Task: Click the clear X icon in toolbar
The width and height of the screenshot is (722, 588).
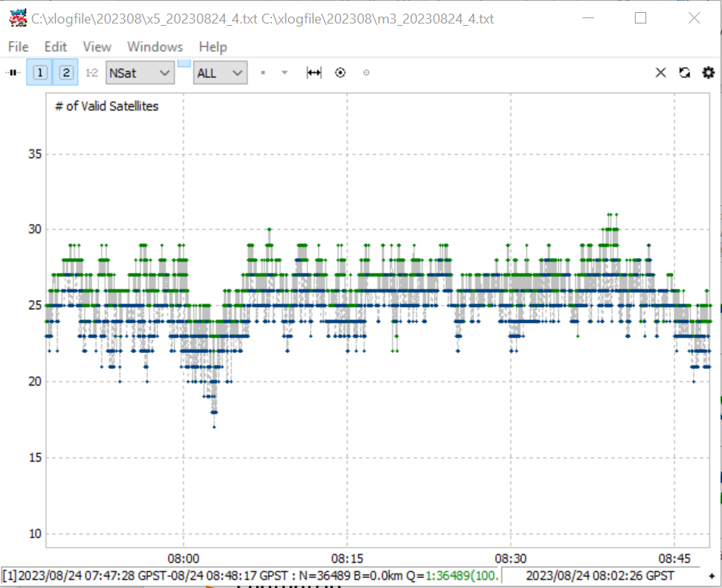Action: click(x=661, y=72)
